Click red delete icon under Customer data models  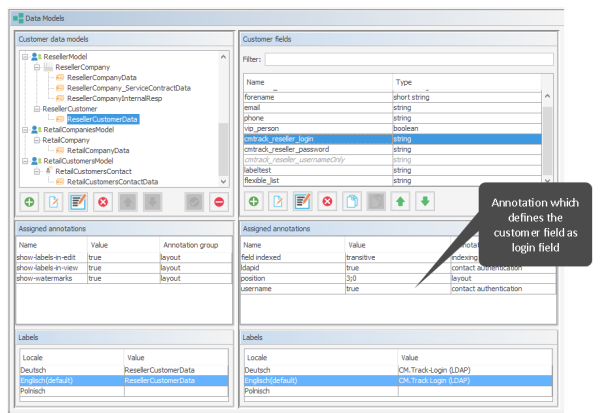click(102, 202)
